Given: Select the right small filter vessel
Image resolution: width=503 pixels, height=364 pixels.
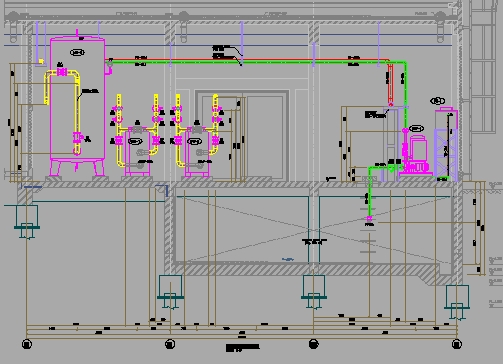Looking at the screenshot, I should pyautogui.click(x=197, y=151).
